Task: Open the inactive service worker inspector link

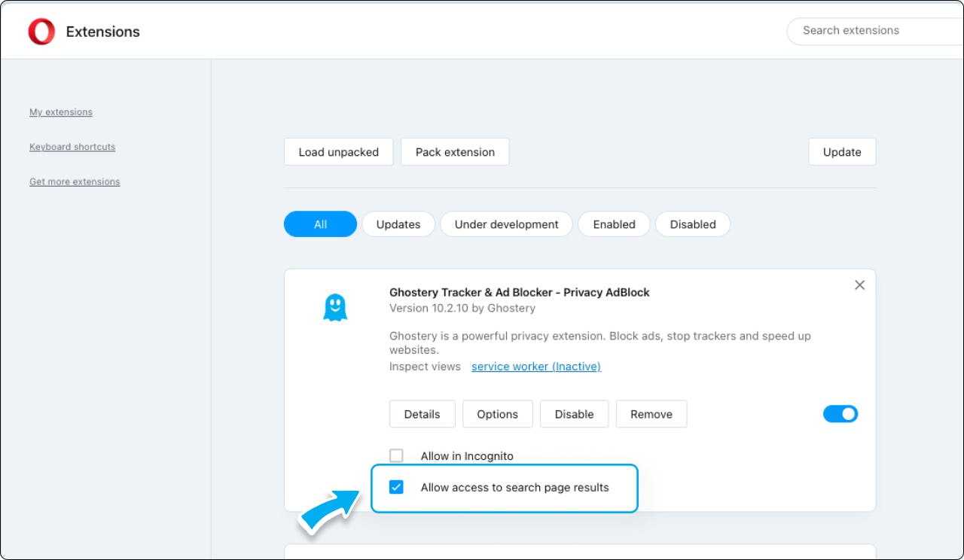Action: coord(535,367)
